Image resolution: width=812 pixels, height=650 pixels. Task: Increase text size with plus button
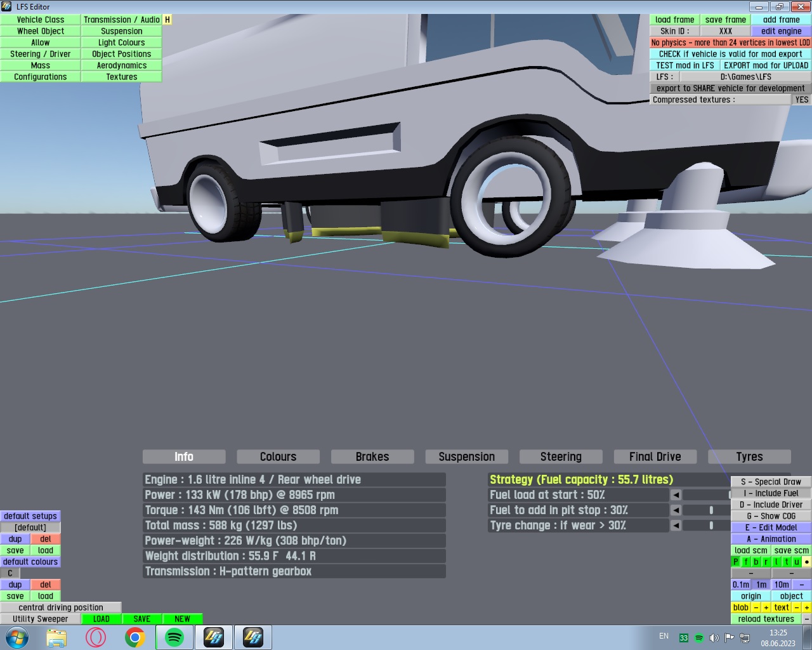click(807, 607)
